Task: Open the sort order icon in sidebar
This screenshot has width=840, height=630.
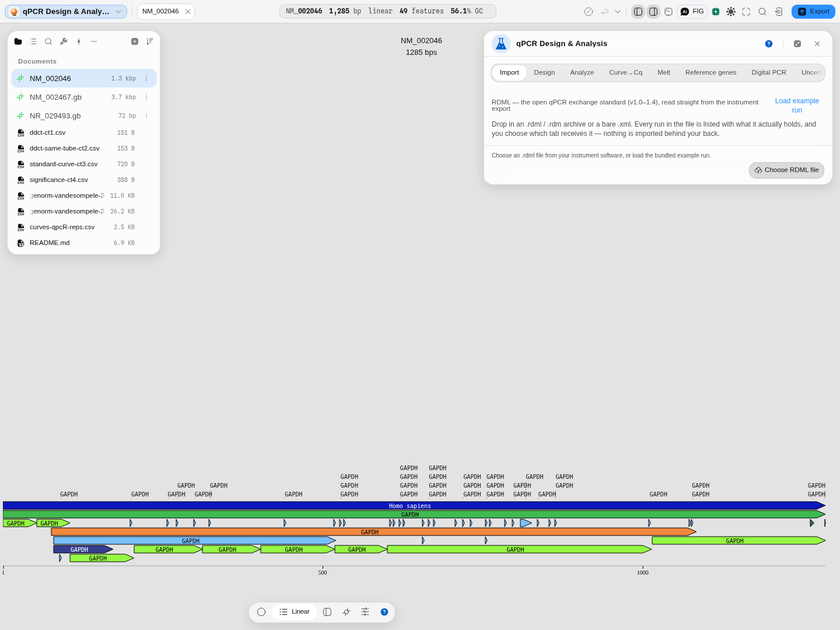Action: coord(150,41)
